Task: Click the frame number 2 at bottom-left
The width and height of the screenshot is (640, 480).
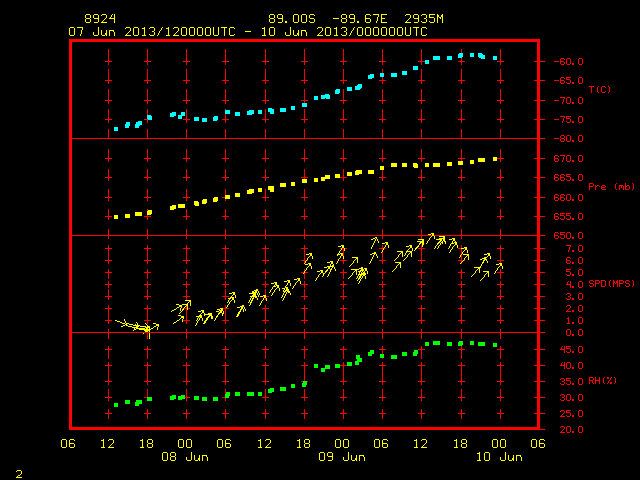Action: point(19,474)
